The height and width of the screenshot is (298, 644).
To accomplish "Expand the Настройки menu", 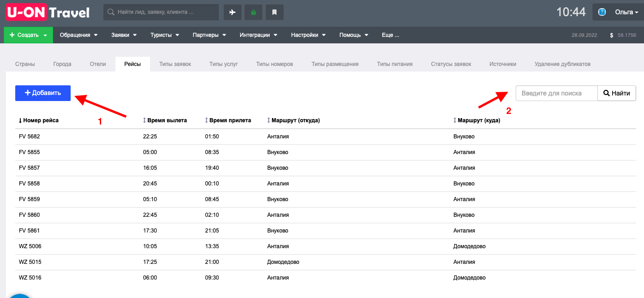I will (308, 35).
